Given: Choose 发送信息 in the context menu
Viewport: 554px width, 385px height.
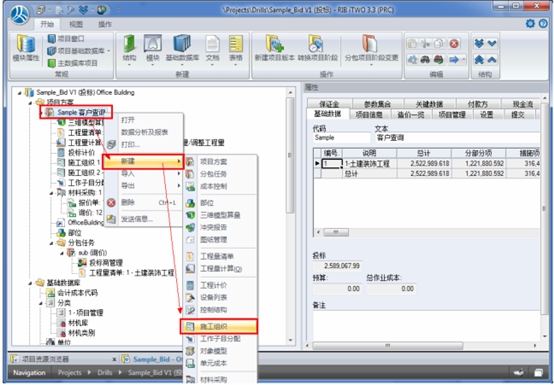Looking at the screenshot, I should pyautogui.click(x=144, y=219).
